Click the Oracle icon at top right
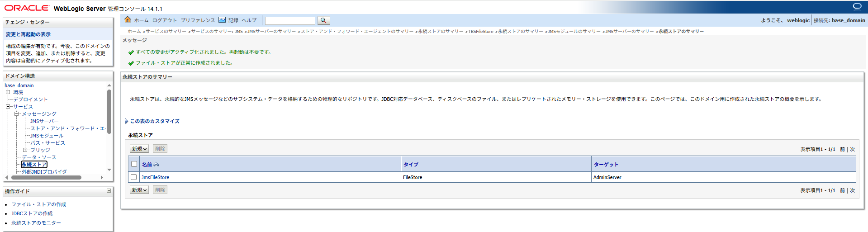868x232 pixels. pyautogui.click(x=857, y=6)
